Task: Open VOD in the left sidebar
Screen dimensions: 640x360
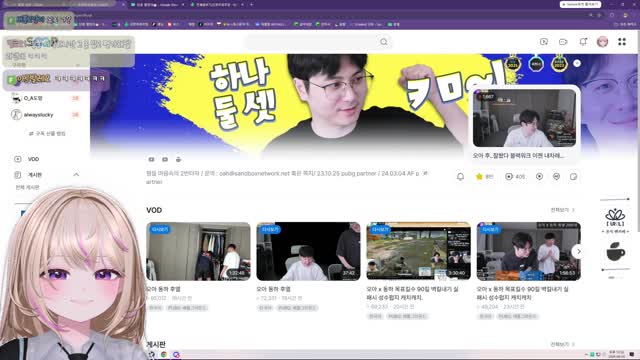Action: [33, 159]
